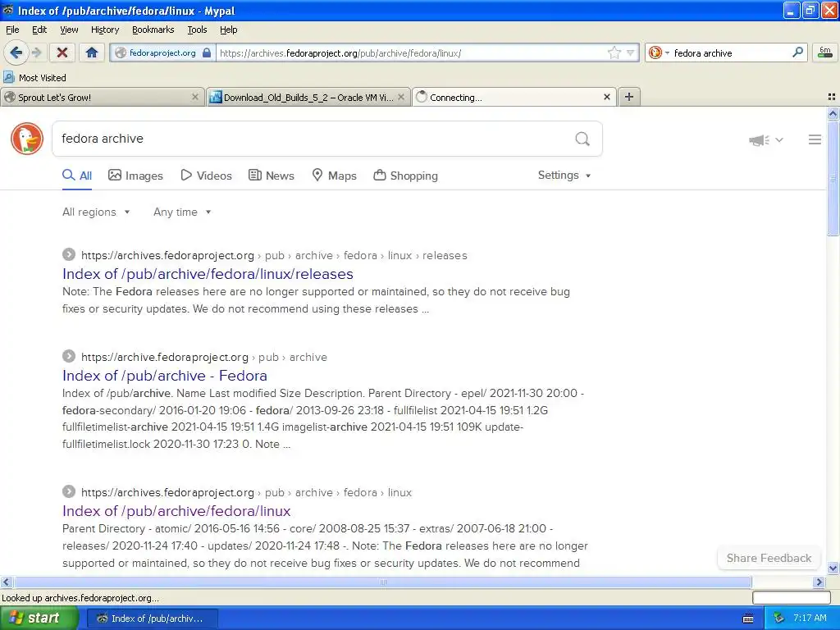Open the Windows start menu
Image resolution: width=840 pixels, height=630 pixels.
[x=39, y=618]
